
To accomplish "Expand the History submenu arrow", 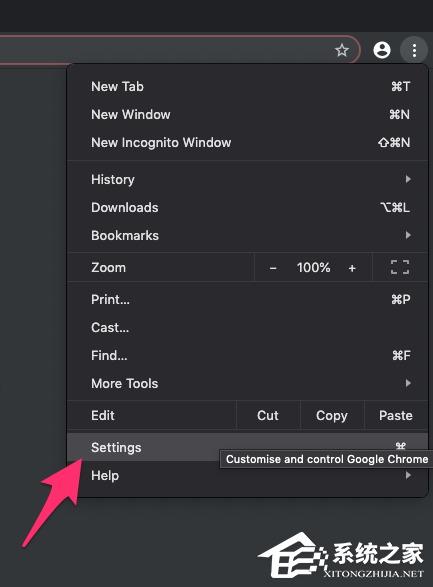I will pos(408,179).
